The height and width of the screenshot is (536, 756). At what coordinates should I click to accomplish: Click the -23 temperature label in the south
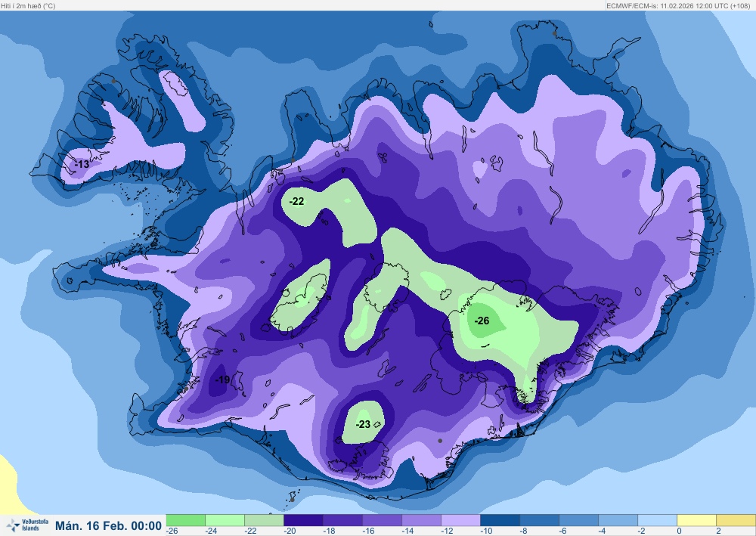tap(363, 424)
